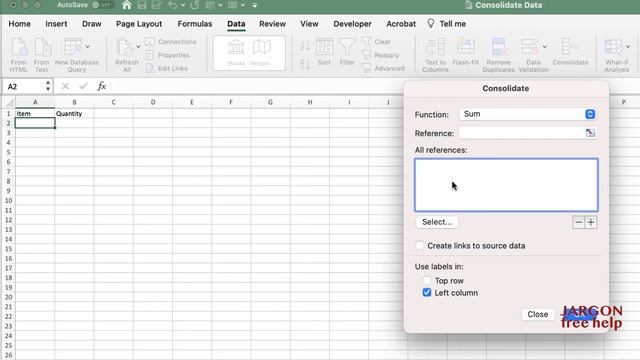Click the Close button in Consolidate dialog

coord(538,314)
